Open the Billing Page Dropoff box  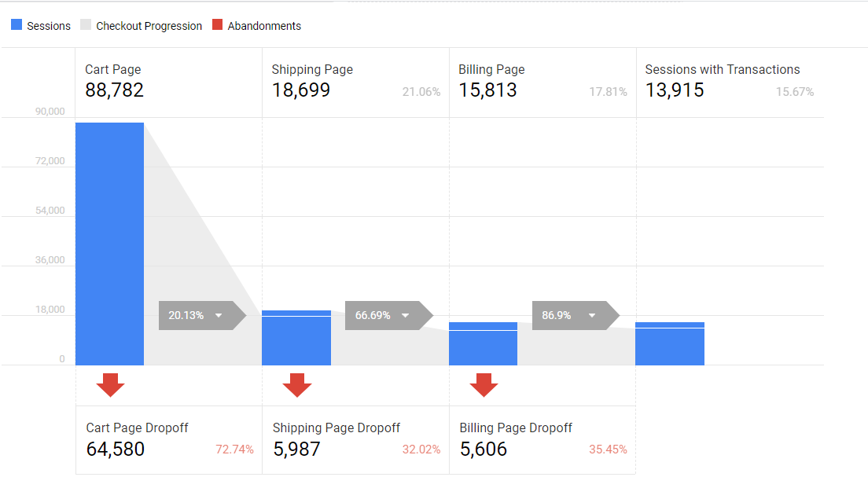[x=542, y=440]
